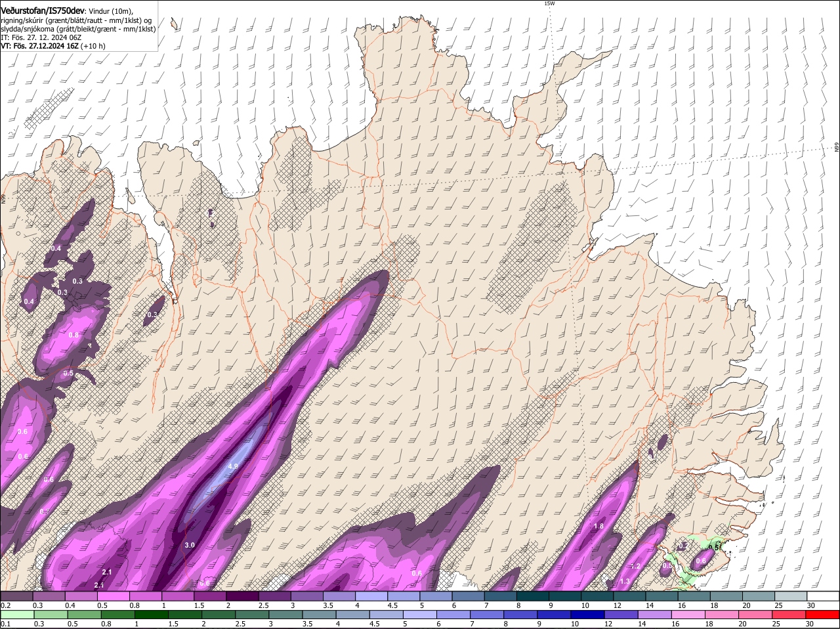840x629 pixels.
Task: Select the 'IT: Fös. 27. 12. 2024 06Z' line
Action: 41,37
